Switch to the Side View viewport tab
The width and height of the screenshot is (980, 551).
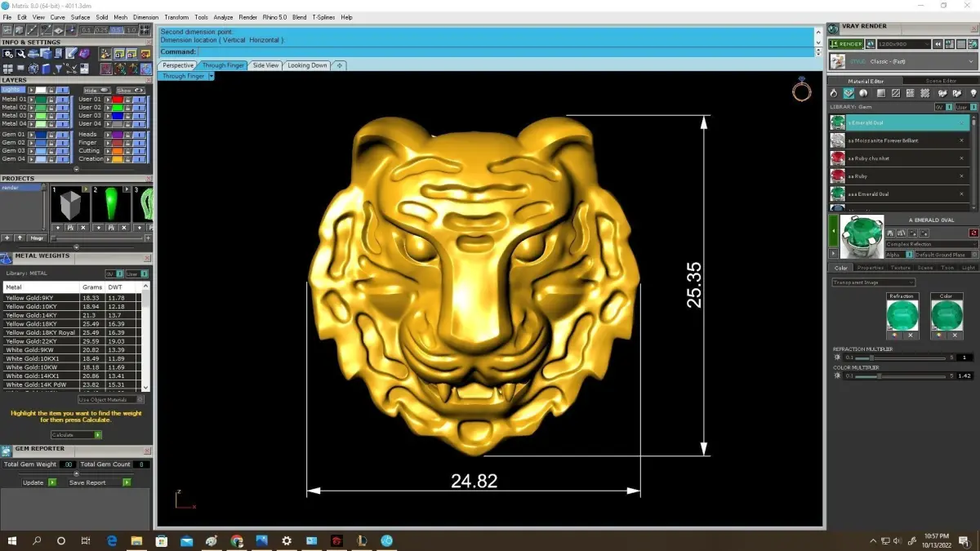(x=265, y=65)
